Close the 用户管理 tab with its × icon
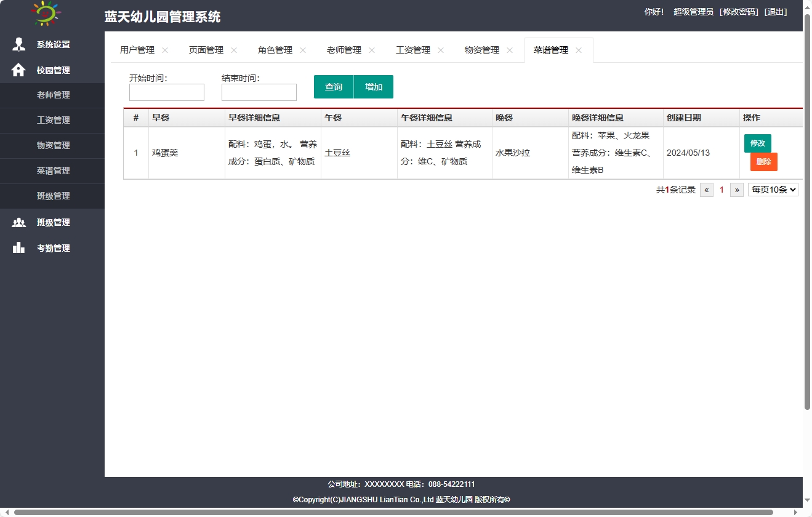Viewport: 812px width, 517px height. [x=164, y=50]
